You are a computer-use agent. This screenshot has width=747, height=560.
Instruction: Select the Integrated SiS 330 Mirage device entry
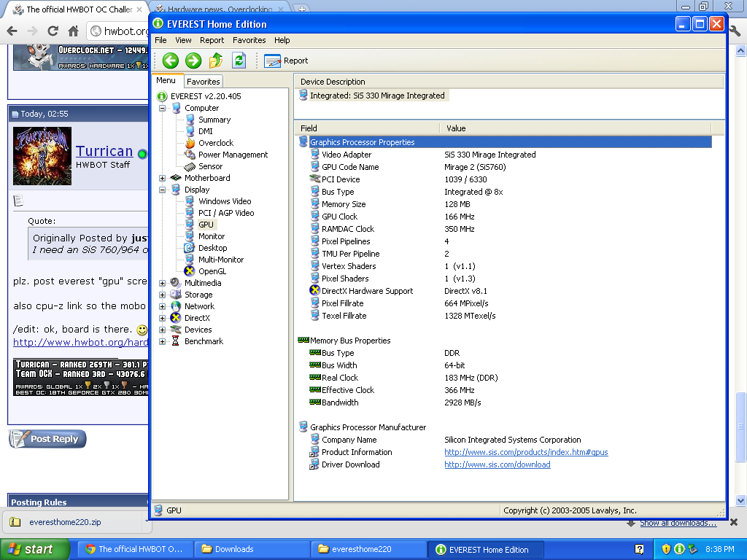377,96
